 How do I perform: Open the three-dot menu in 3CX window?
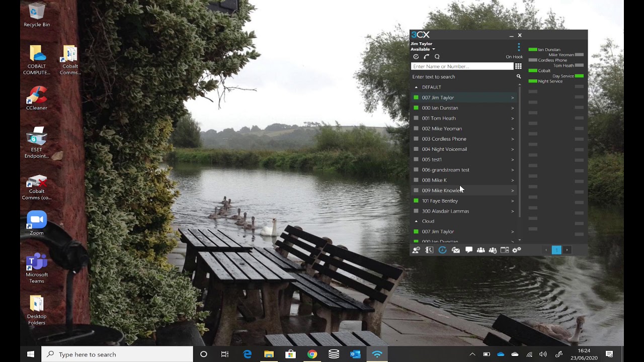pos(519,47)
